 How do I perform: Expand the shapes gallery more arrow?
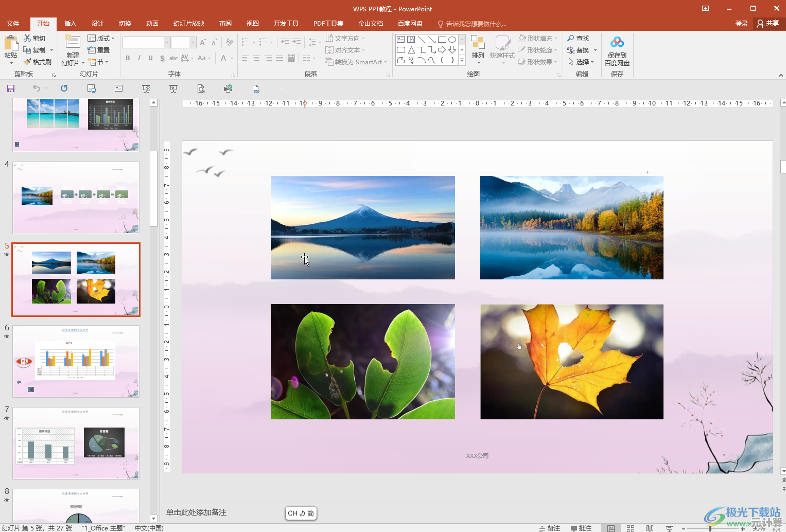pyautogui.click(x=462, y=60)
